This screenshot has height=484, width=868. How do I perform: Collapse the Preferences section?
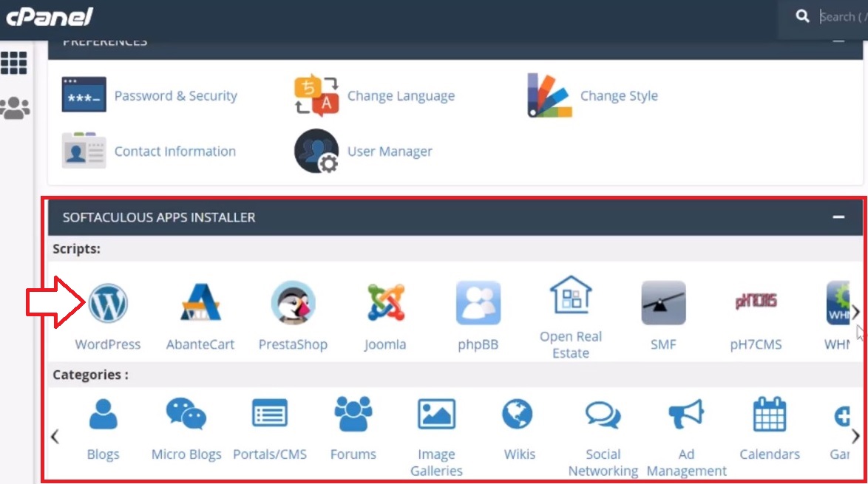click(838, 41)
